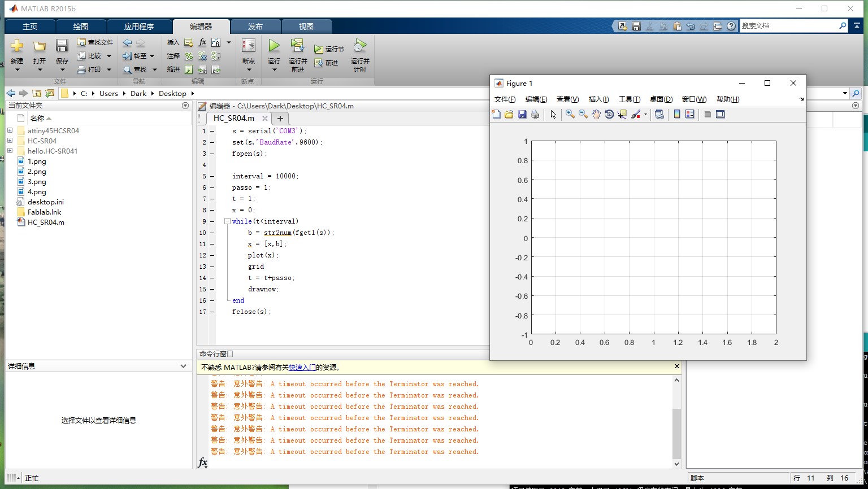Add a new editor tab with plus button
868x489 pixels.
pos(280,118)
